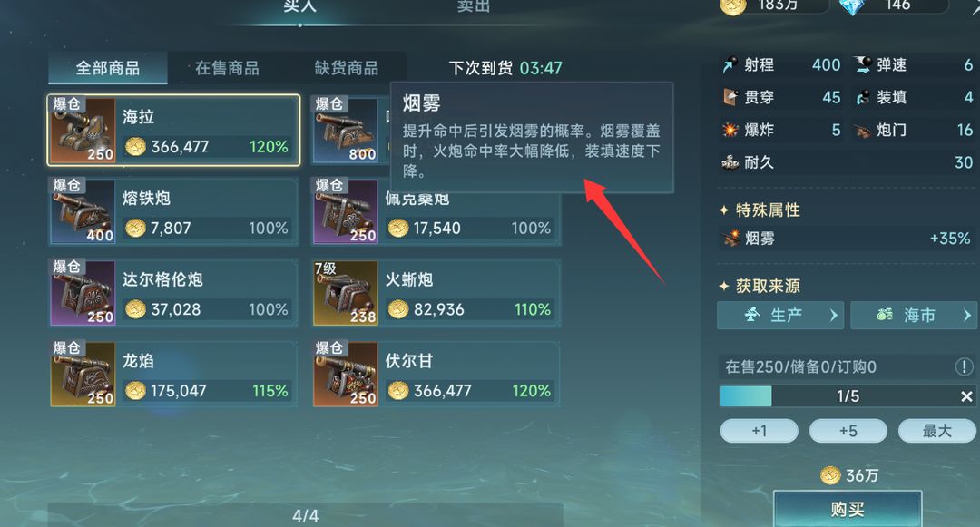This screenshot has width=980, height=527.
Task: Click the 佩克桑炮 cannon icon
Action: click(x=345, y=211)
